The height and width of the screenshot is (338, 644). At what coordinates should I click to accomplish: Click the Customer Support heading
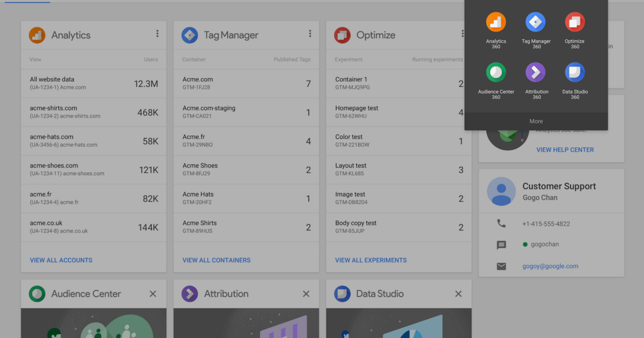pyautogui.click(x=559, y=186)
